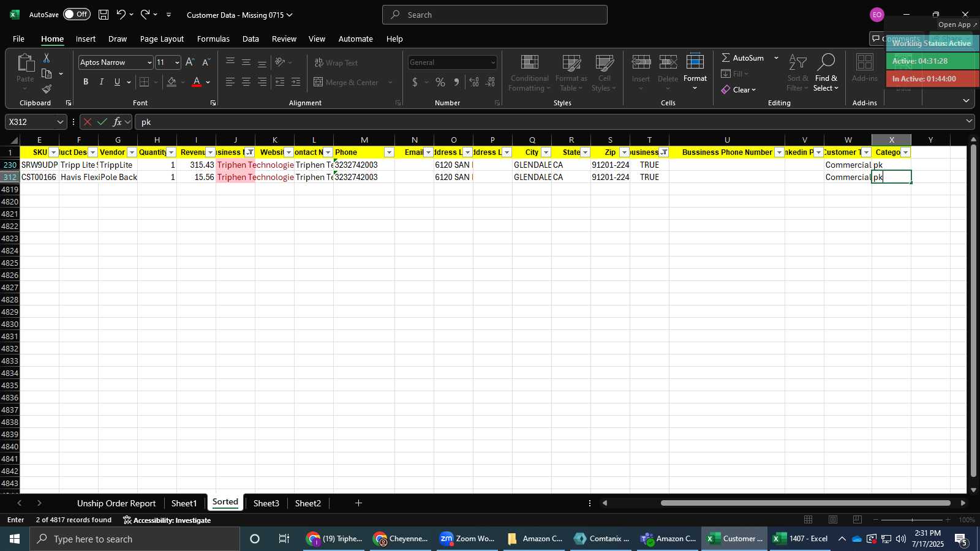Open the Zoom Workplace taskbar app
Screen dimensions: 980x551
point(467,539)
